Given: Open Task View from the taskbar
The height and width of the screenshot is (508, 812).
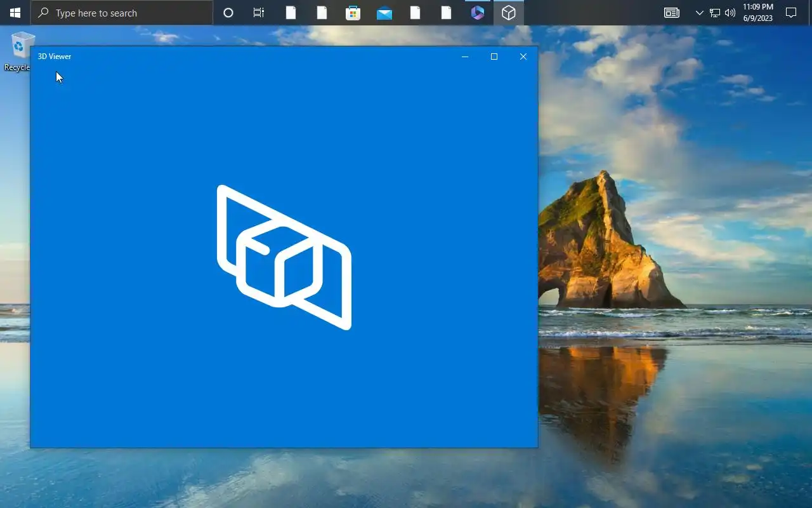Looking at the screenshot, I should pyautogui.click(x=259, y=13).
